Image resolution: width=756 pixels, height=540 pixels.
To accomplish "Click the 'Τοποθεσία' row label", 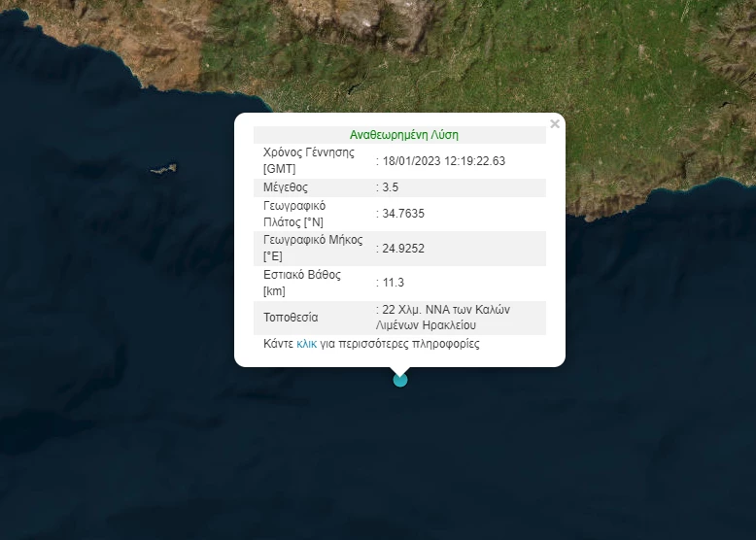I will [x=291, y=318].
